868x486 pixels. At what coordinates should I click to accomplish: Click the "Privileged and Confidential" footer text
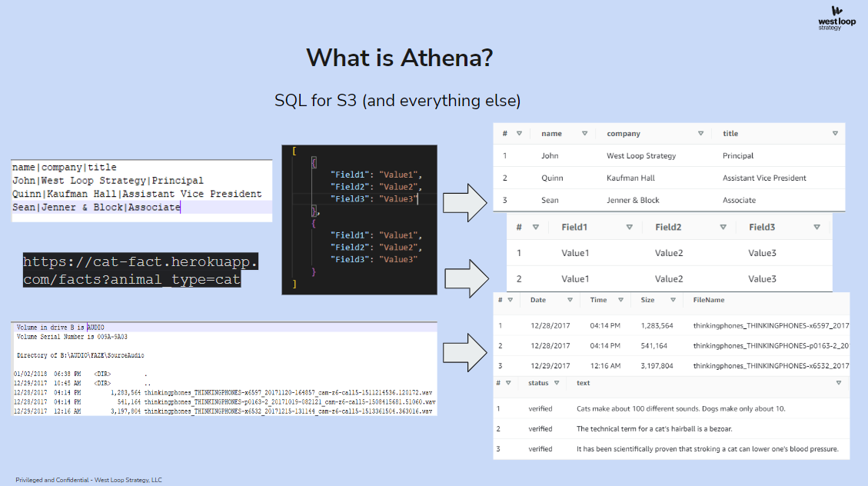coord(88,480)
